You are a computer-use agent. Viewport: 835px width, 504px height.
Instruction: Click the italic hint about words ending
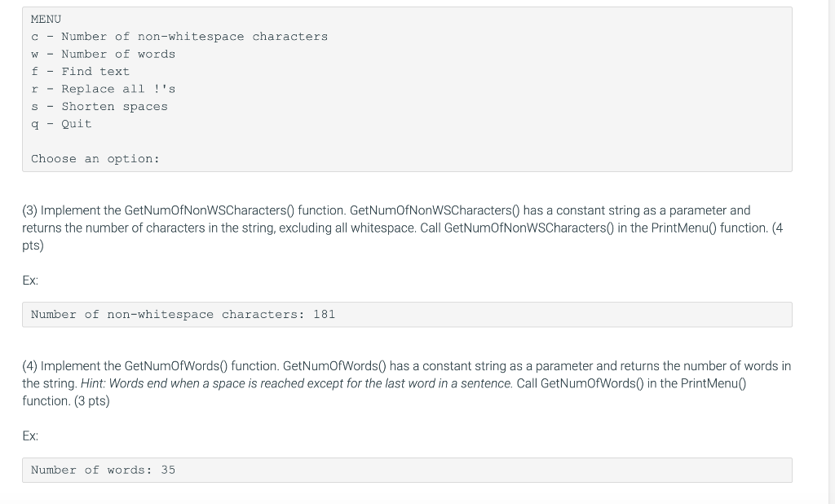[x=297, y=383]
